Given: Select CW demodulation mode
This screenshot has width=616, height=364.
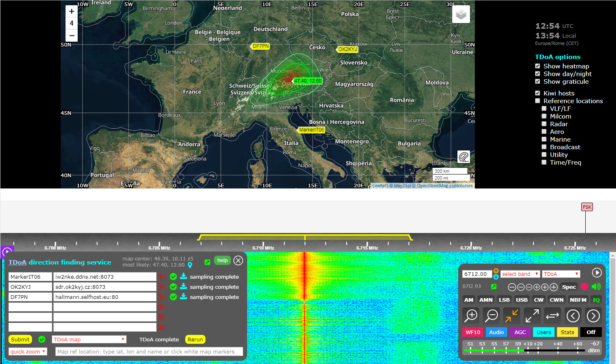Looking at the screenshot, I should (539, 300).
